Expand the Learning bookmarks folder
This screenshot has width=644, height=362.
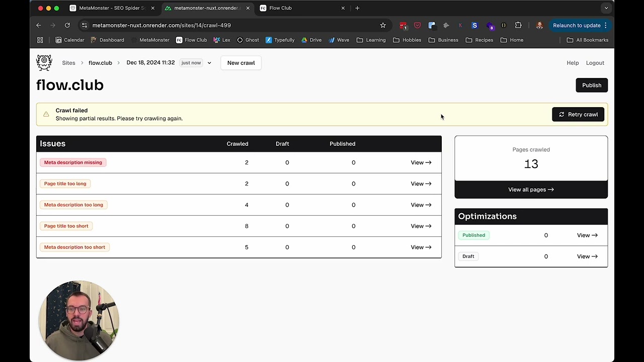pyautogui.click(x=371, y=40)
